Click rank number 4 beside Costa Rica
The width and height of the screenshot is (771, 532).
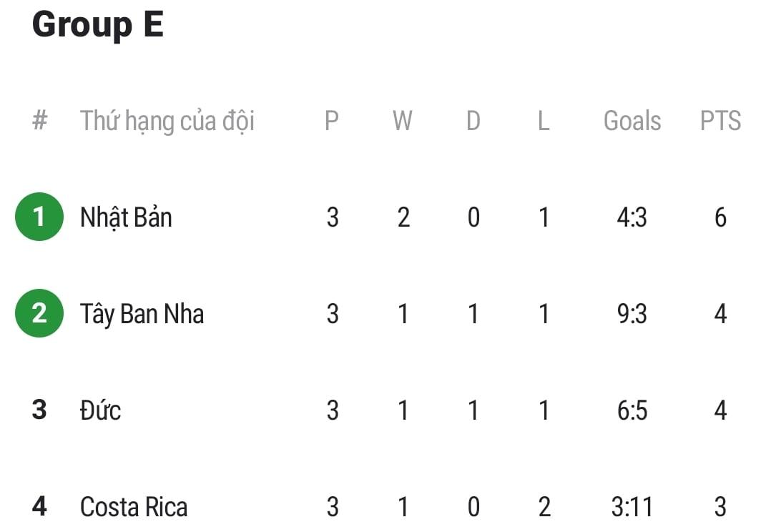click(x=39, y=507)
